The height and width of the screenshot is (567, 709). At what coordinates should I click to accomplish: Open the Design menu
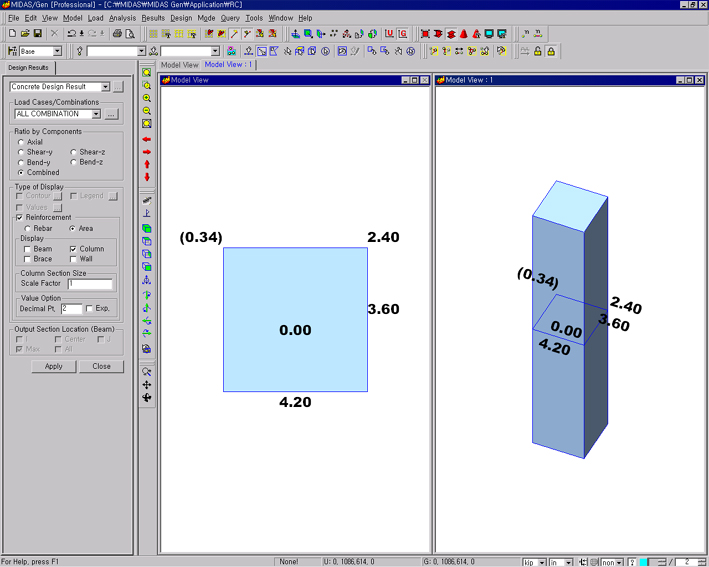181,18
